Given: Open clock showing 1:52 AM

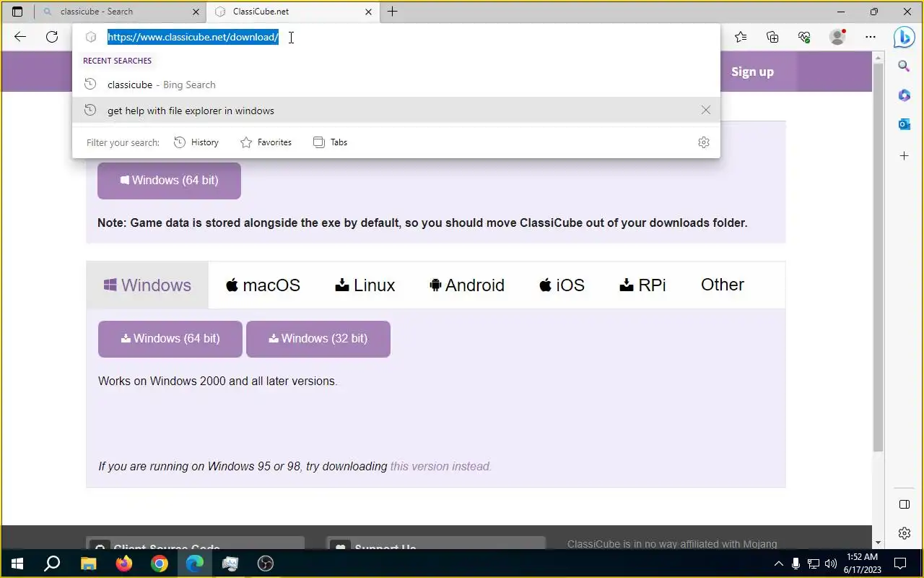Looking at the screenshot, I should coord(863,564).
